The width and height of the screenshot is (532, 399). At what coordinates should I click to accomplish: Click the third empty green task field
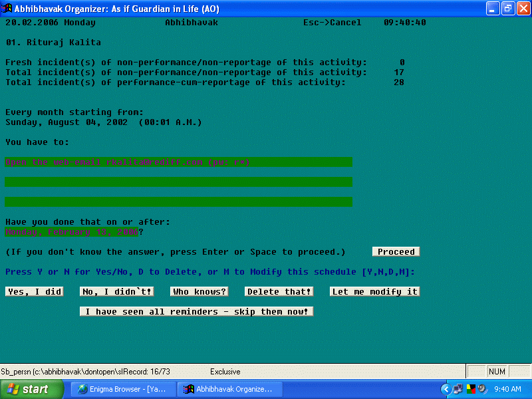coord(178,202)
